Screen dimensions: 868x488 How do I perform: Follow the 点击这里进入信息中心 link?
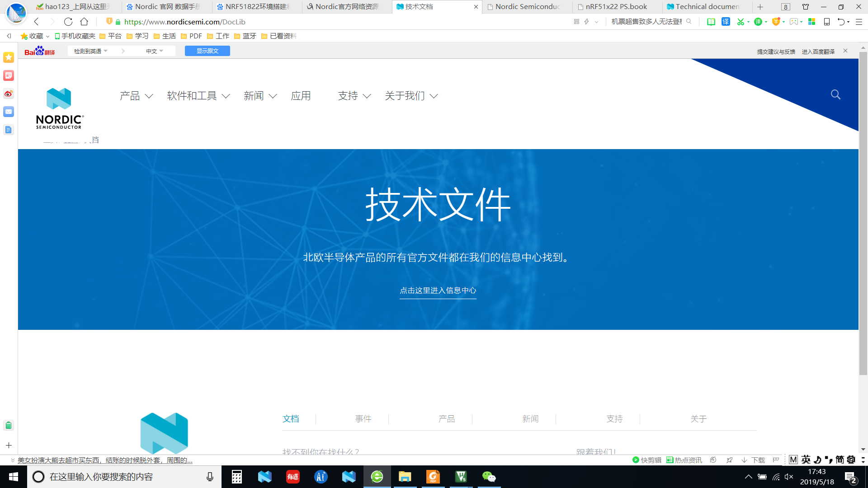[x=438, y=291]
